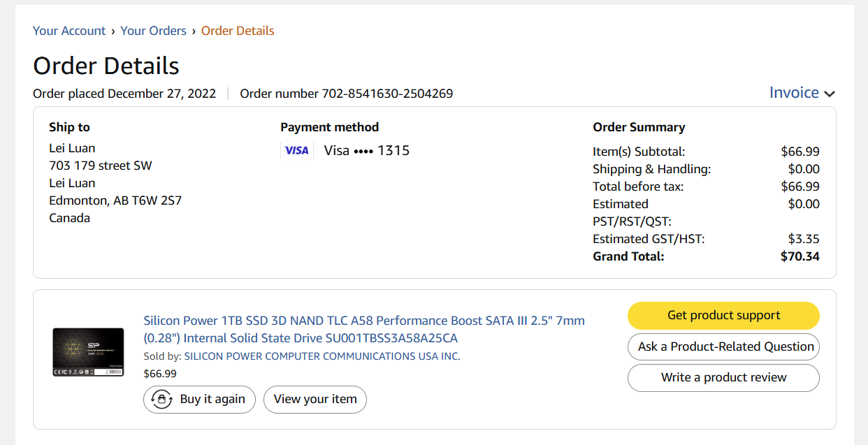Click the Visa card logo icon

pos(296,151)
